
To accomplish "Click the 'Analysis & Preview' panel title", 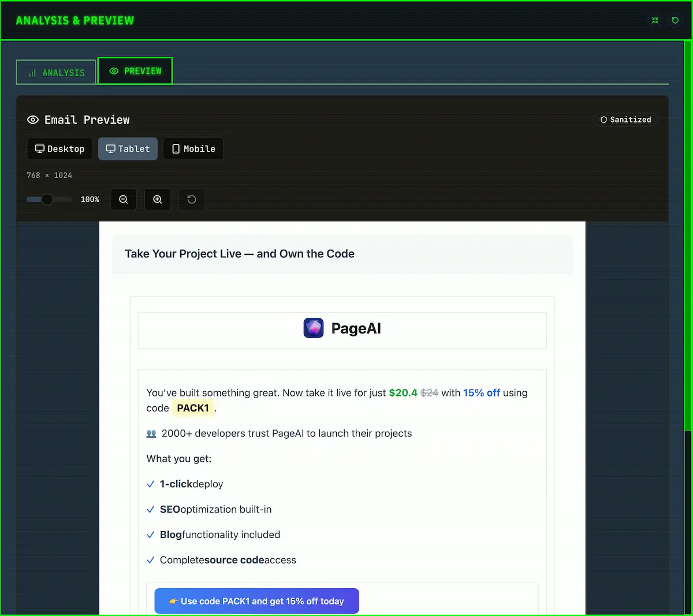I will coord(75,21).
